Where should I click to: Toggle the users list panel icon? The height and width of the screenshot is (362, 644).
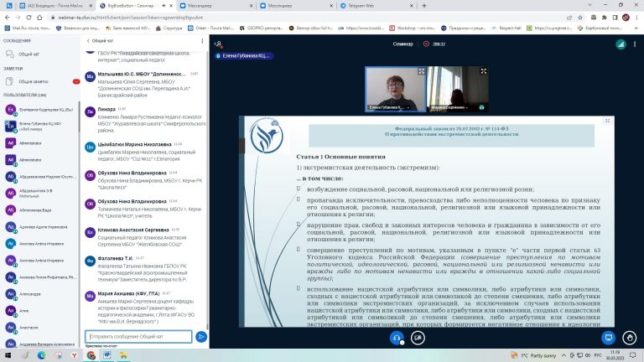click(x=218, y=43)
